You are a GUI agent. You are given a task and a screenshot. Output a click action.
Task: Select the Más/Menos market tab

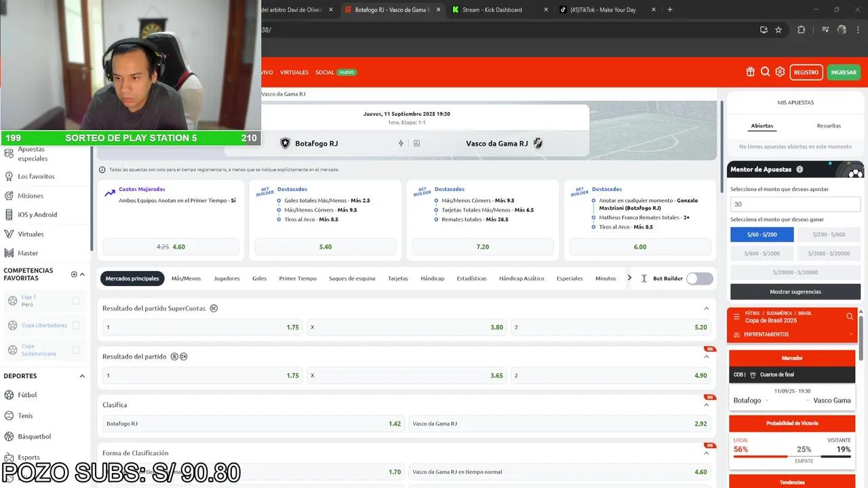186,279
